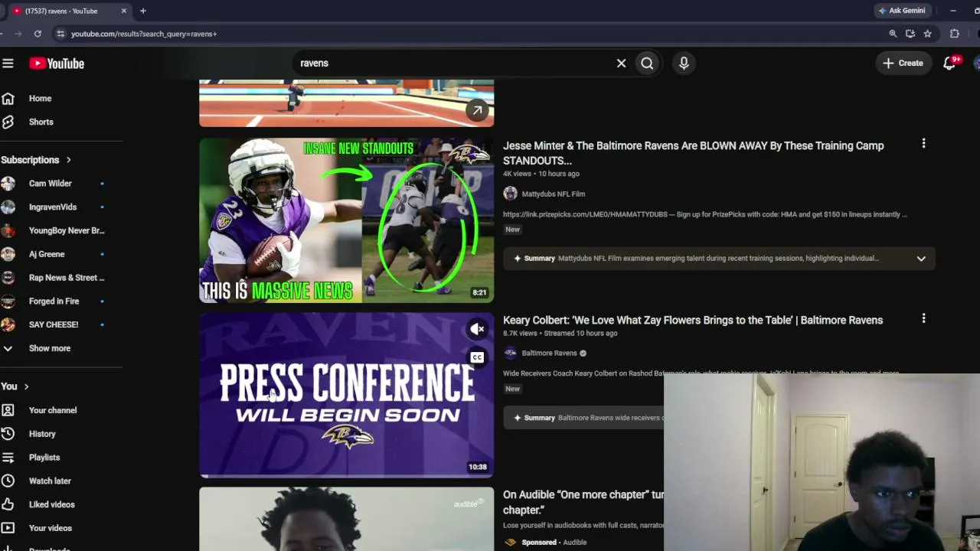Start voice search with the microphone
980x551 pixels.
pos(684,64)
